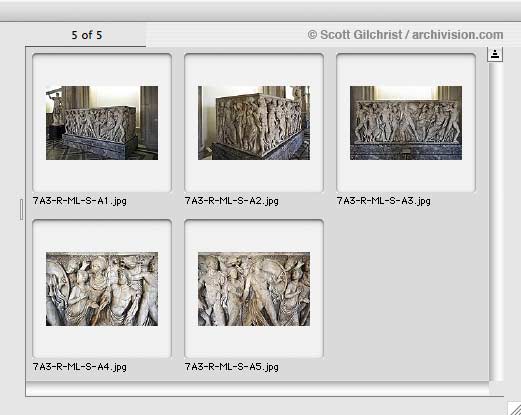Click the window resize grip corner

tap(514, 408)
